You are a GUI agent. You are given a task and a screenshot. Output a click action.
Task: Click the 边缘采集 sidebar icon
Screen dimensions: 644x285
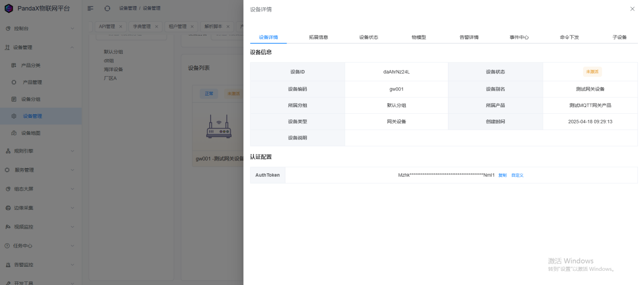8,208
